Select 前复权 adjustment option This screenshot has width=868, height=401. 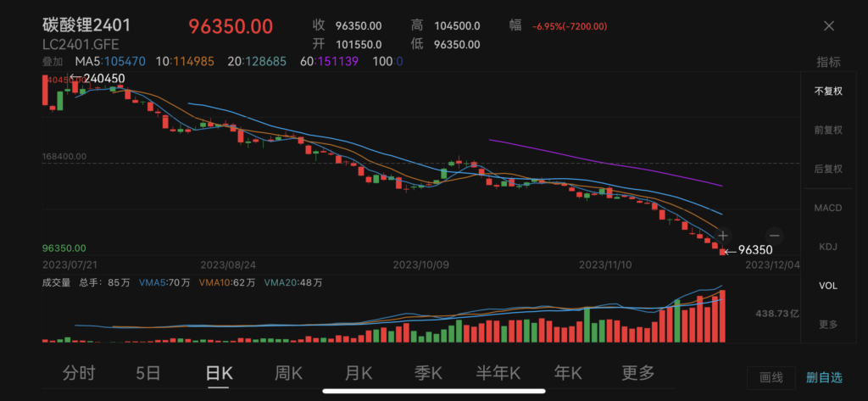(828, 131)
